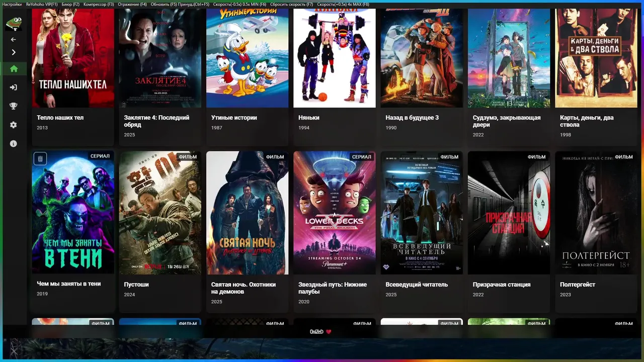Click the 'Всеведущий читатель' title text
The height and width of the screenshot is (362, 644).
pyautogui.click(x=417, y=285)
